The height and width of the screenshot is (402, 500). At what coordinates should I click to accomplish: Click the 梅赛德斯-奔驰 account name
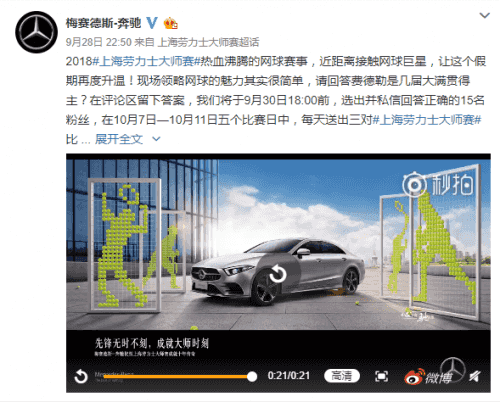coord(103,23)
